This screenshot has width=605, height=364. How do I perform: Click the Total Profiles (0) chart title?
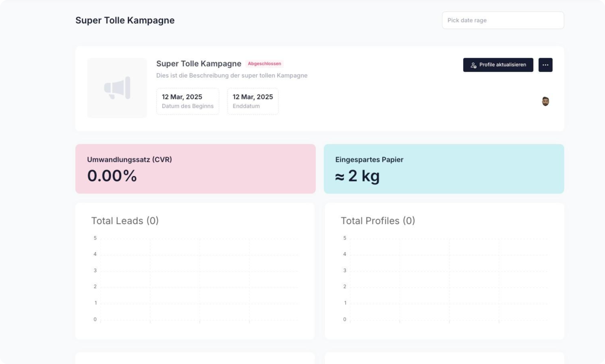point(378,221)
